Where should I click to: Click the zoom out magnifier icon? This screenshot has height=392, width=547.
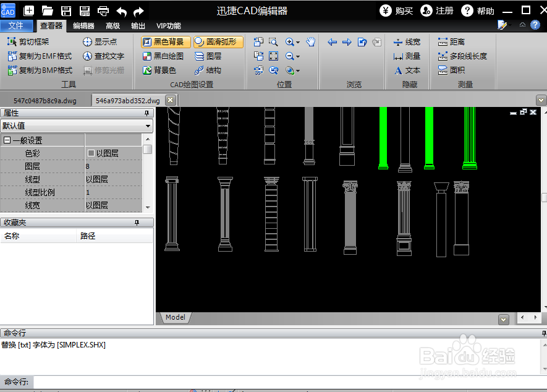click(289, 56)
